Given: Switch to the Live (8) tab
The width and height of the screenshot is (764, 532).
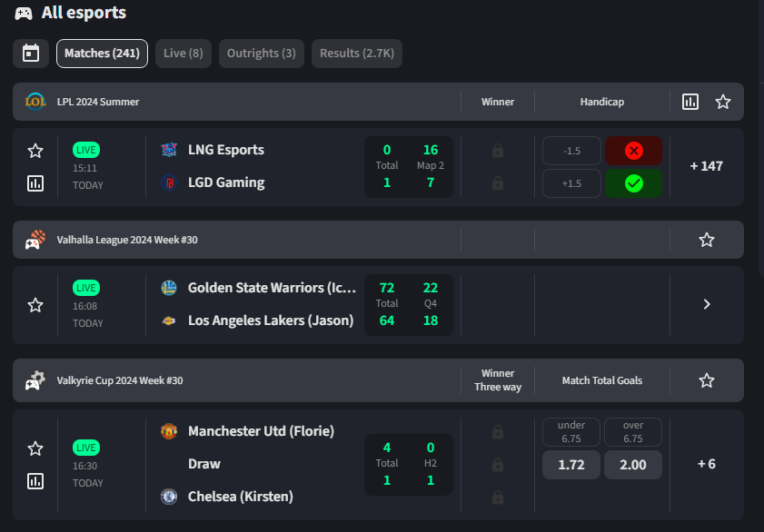Looking at the screenshot, I should coord(184,54).
